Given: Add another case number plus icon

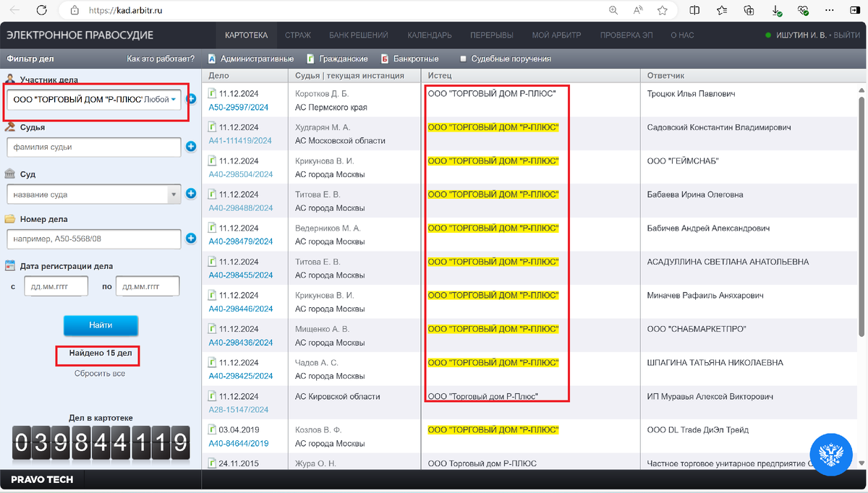Looking at the screenshot, I should tap(191, 239).
